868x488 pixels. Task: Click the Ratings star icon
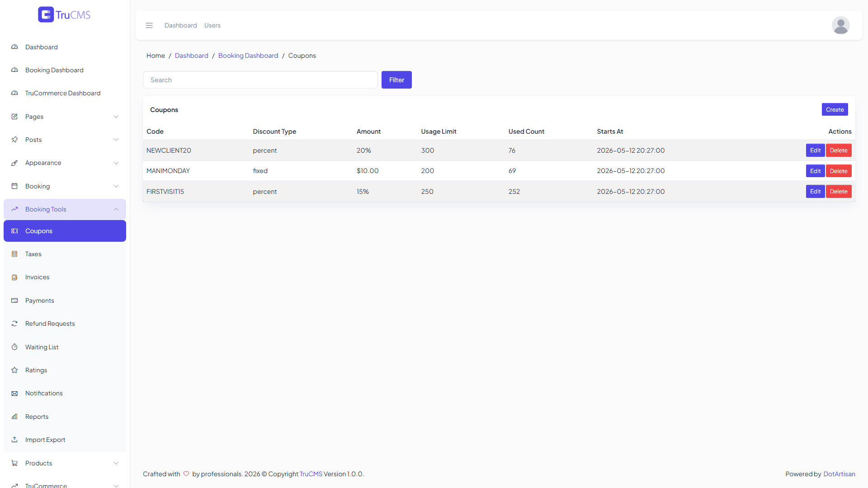point(14,370)
